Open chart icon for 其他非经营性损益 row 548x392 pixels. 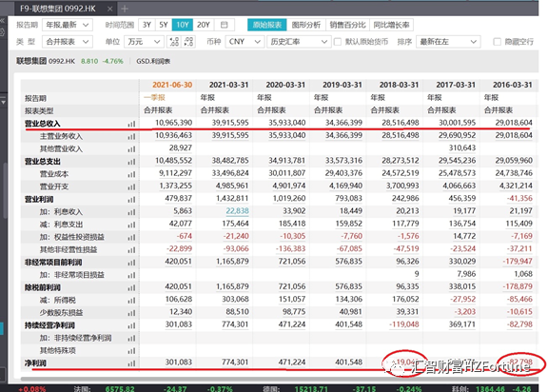pos(131,250)
